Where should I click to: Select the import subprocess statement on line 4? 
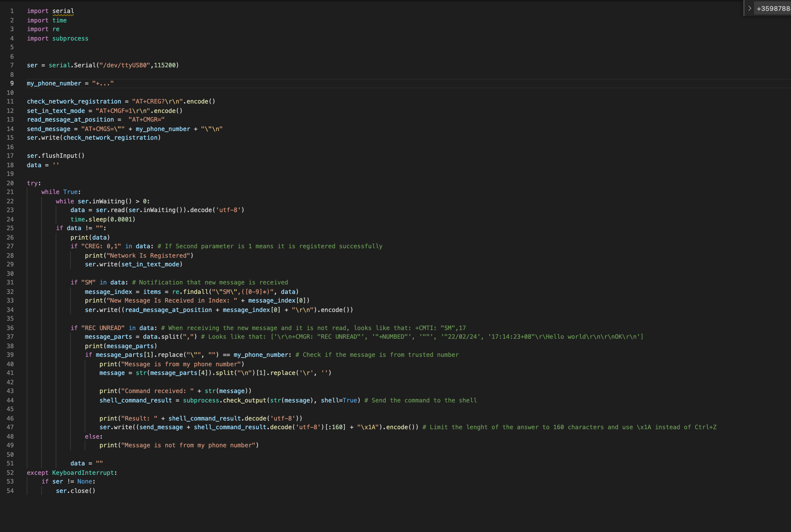(57, 38)
